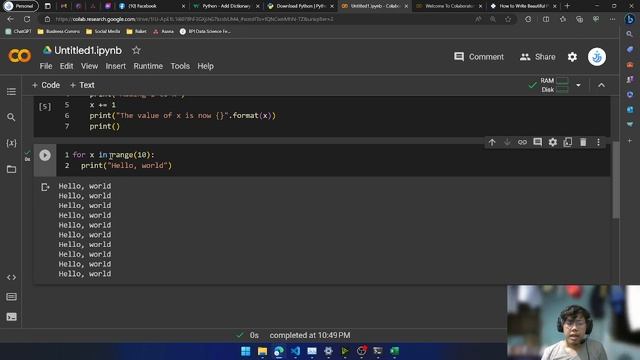Delete the current cell trash icon

(583, 142)
